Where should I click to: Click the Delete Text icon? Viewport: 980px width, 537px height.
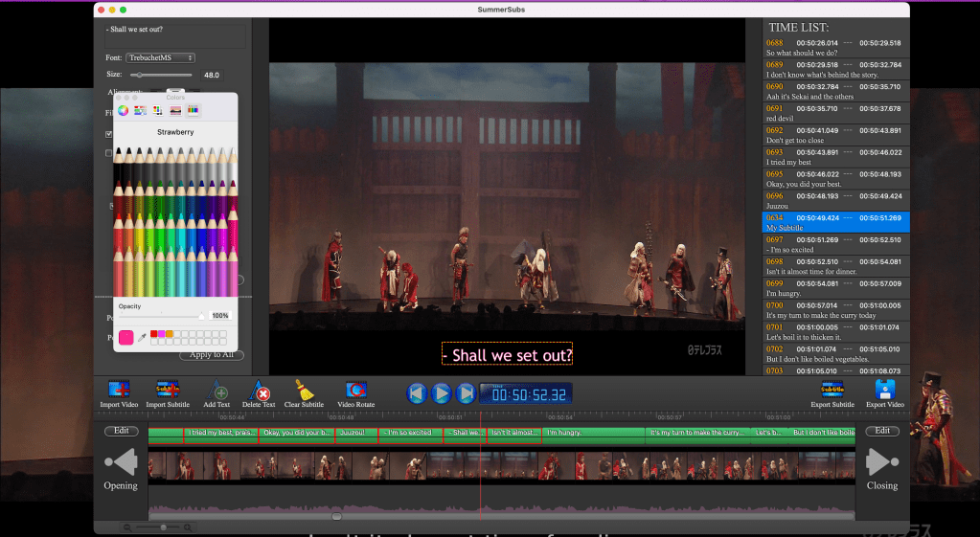coord(259,390)
